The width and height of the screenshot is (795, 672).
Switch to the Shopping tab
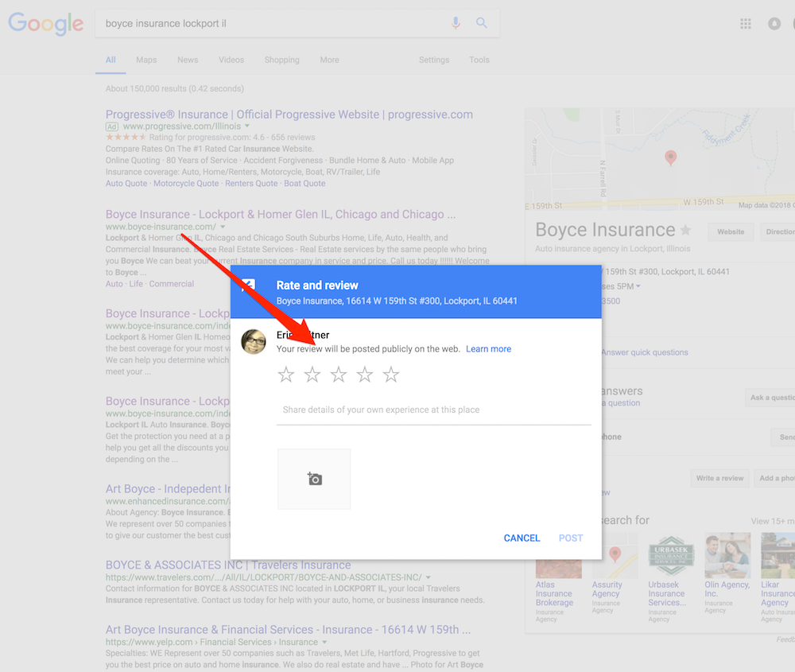[x=282, y=60]
